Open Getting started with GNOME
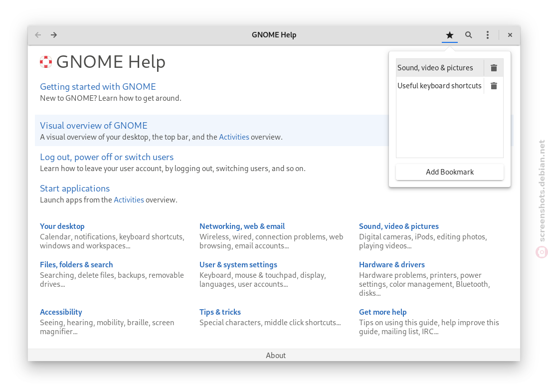This screenshot has width=548, height=392. [x=98, y=87]
